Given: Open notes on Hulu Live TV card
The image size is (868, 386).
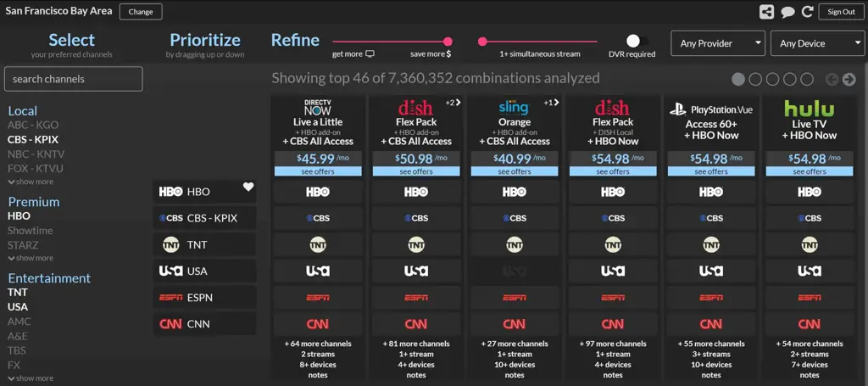Looking at the screenshot, I should point(810,375).
